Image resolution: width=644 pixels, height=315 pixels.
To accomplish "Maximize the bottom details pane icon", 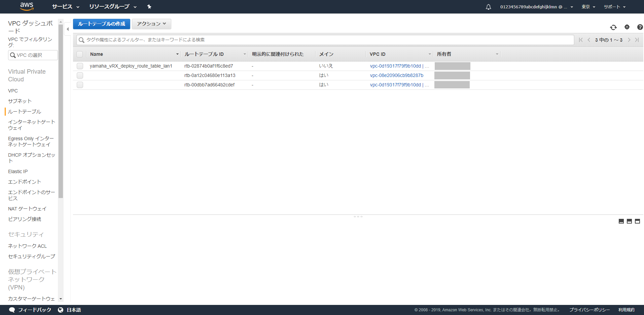I will (x=637, y=221).
